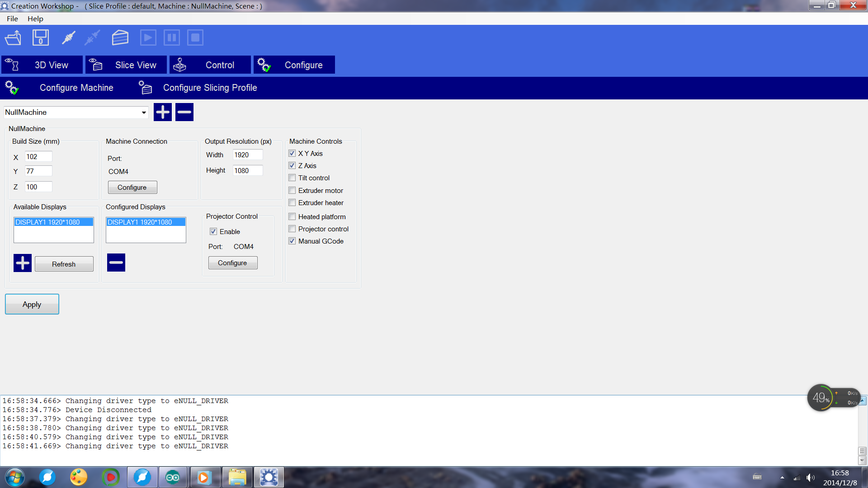868x488 pixels.
Task: Click the Output Resolution Width input field
Action: pos(247,155)
